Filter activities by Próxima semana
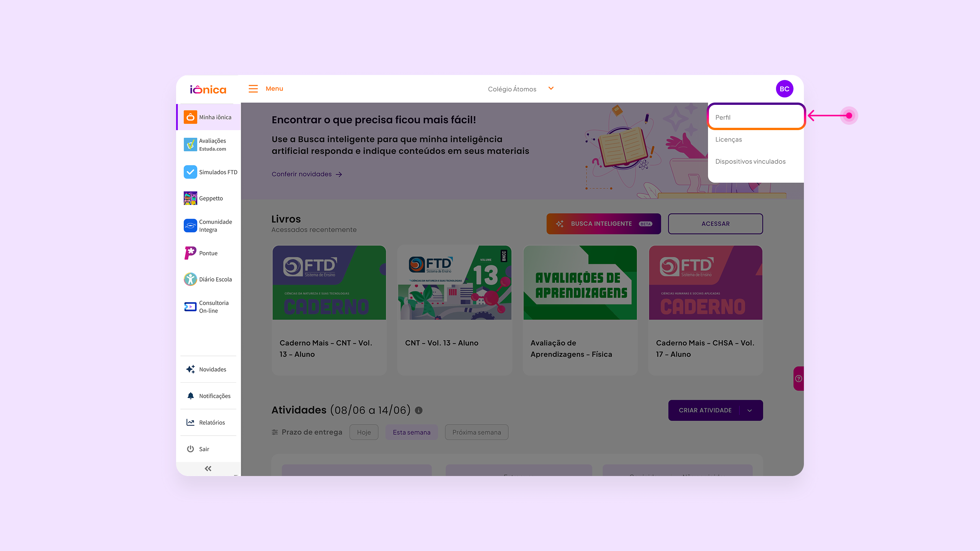This screenshot has height=551, width=980. (x=477, y=432)
